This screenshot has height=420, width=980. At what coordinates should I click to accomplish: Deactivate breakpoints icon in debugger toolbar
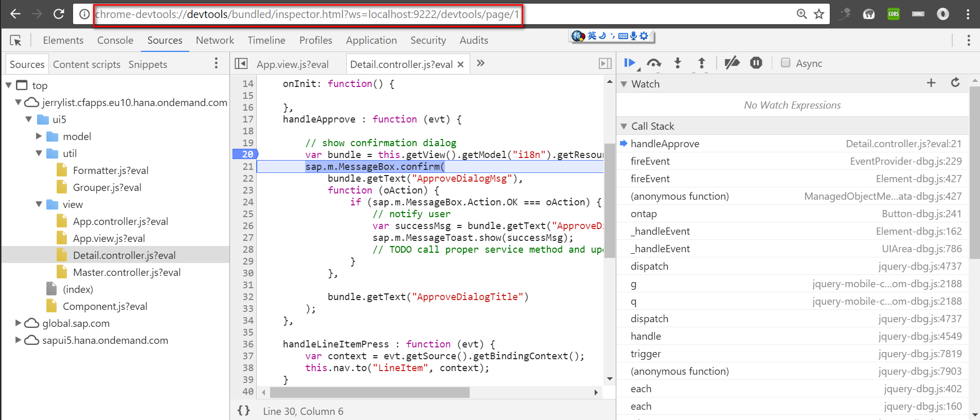click(x=732, y=63)
